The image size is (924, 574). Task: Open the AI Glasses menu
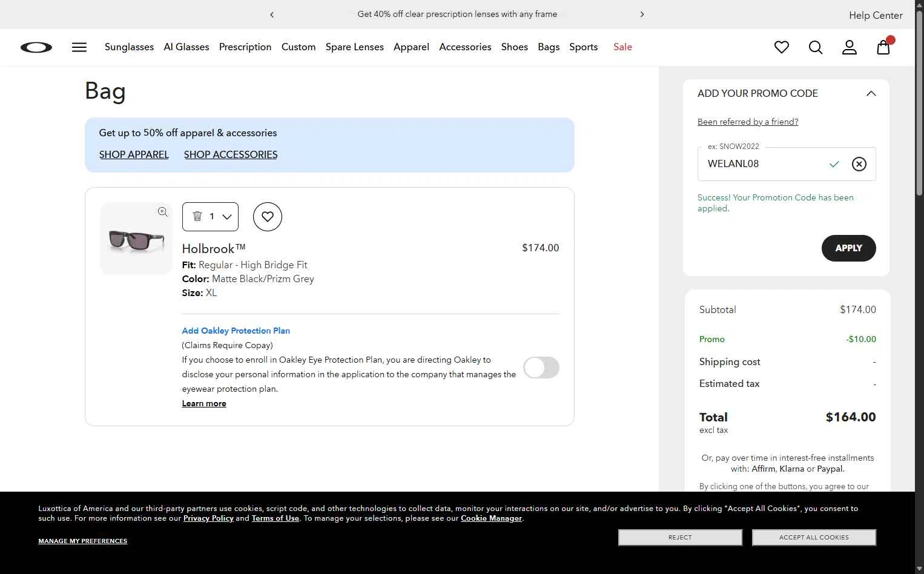[186, 47]
